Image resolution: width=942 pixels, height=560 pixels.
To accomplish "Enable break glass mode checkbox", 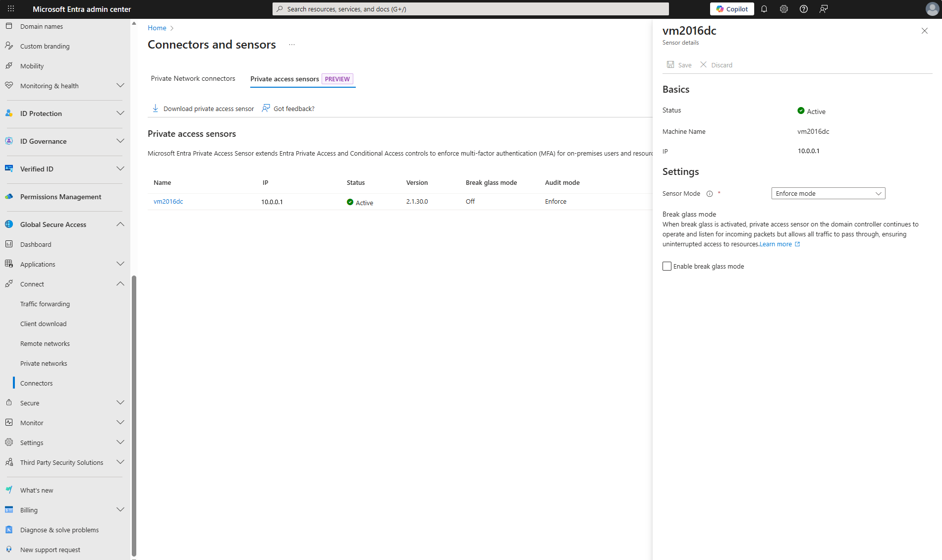I will pyautogui.click(x=667, y=266).
